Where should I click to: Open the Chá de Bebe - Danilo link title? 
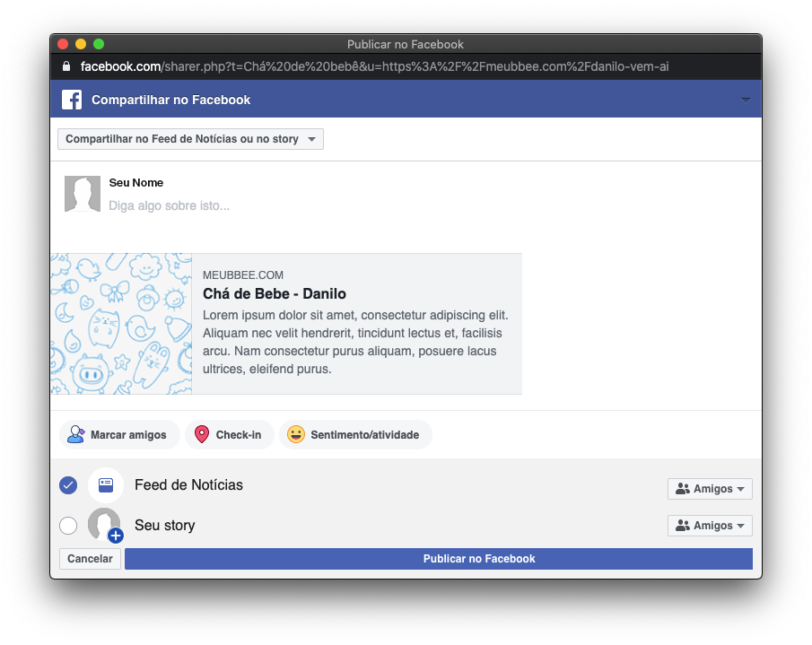(275, 293)
